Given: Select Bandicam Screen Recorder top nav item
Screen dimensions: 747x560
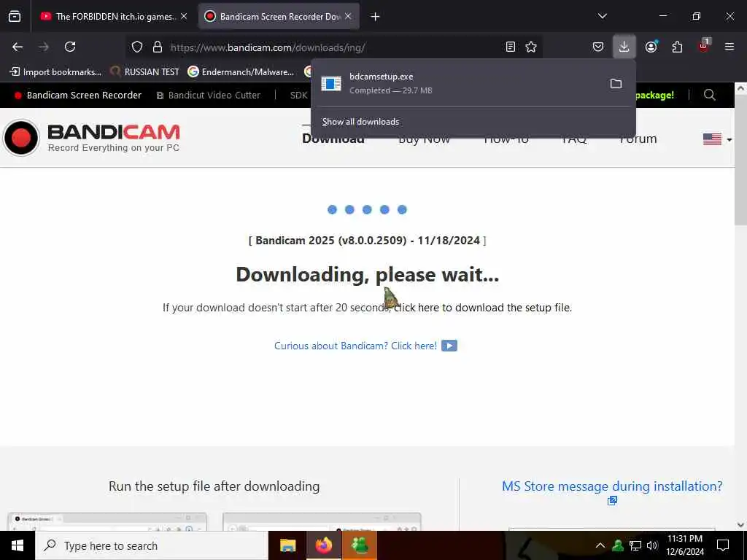Looking at the screenshot, I should coord(78,96).
